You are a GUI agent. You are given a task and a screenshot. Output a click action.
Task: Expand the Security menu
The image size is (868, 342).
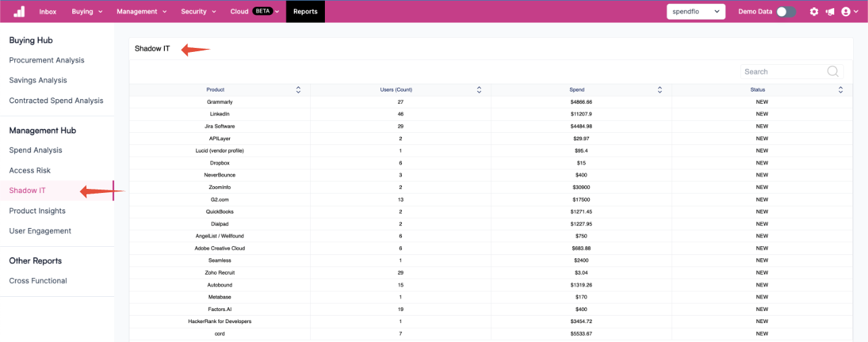[199, 11]
